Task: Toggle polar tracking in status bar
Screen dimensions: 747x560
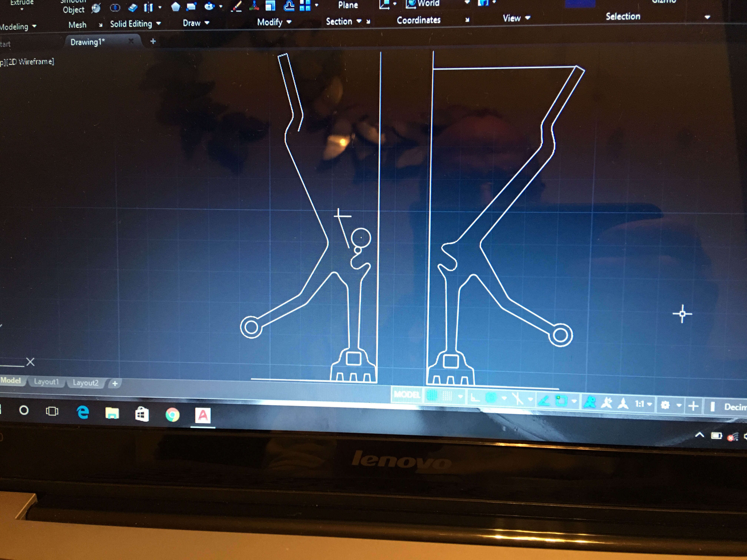Action: coord(491,398)
